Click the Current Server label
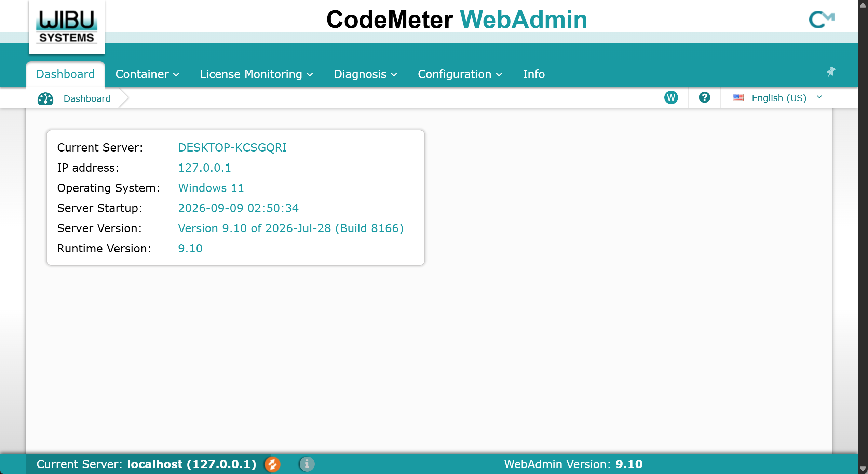 [100, 147]
